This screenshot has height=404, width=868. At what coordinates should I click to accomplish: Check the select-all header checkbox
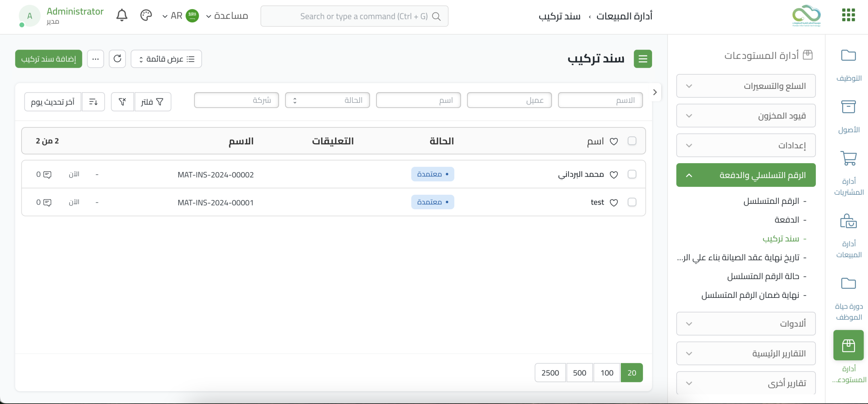pos(632,141)
